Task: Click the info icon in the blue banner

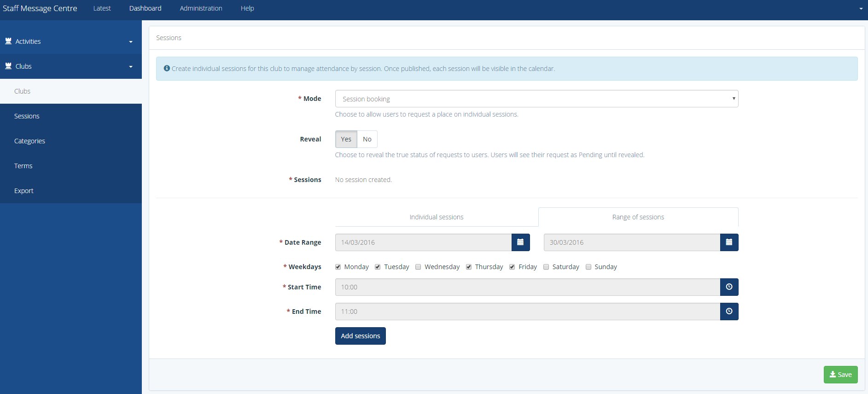Action: coord(167,68)
